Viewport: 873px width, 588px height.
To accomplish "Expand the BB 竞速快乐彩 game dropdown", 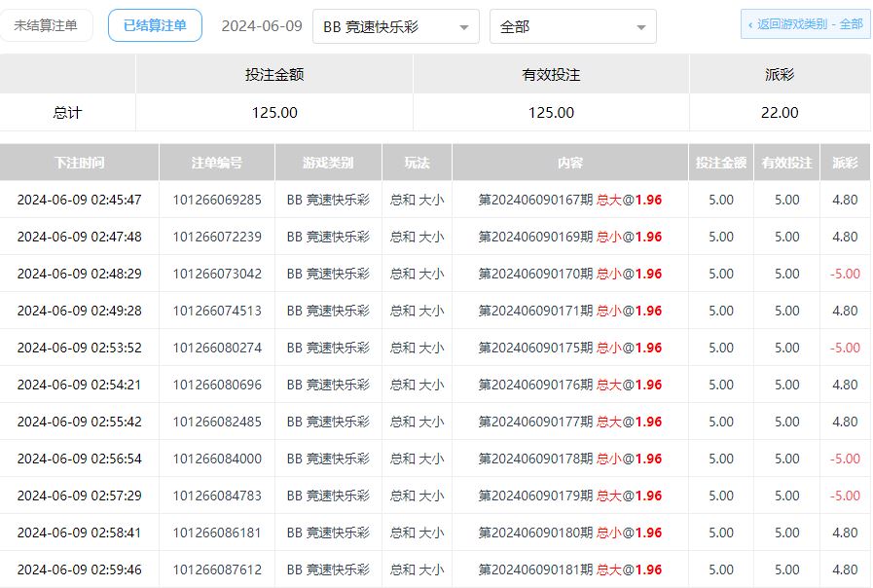I will (395, 27).
